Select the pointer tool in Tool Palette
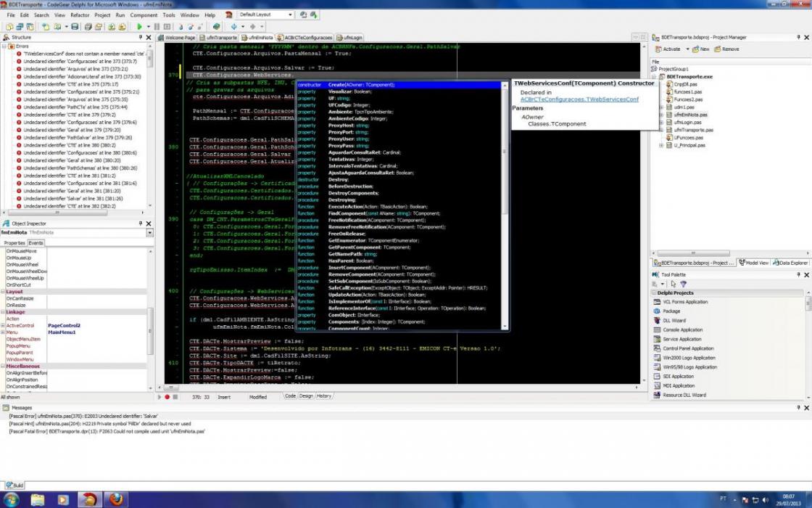The width and height of the screenshot is (812, 508). tap(674, 284)
